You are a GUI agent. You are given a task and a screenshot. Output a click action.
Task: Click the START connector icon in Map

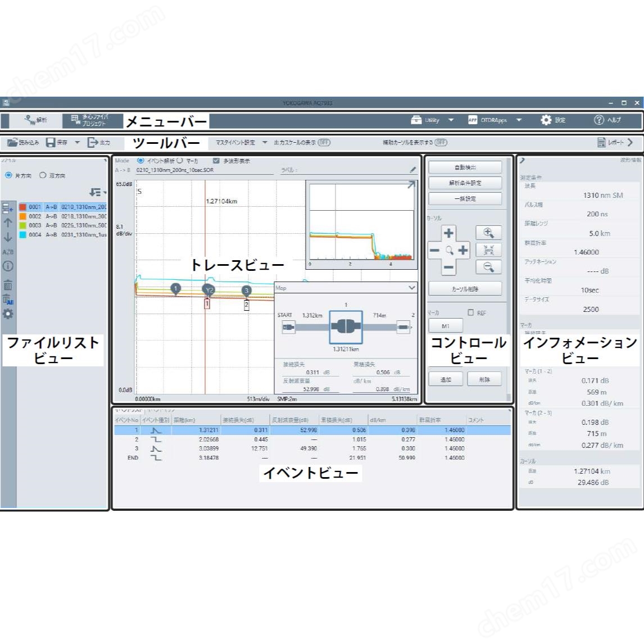pyautogui.click(x=289, y=328)
